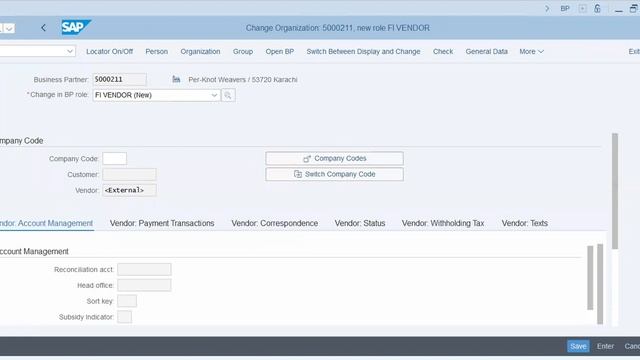640x360 pixels.
Task: Switch to Vendor: Account Management tab
Action: (46, 223)
